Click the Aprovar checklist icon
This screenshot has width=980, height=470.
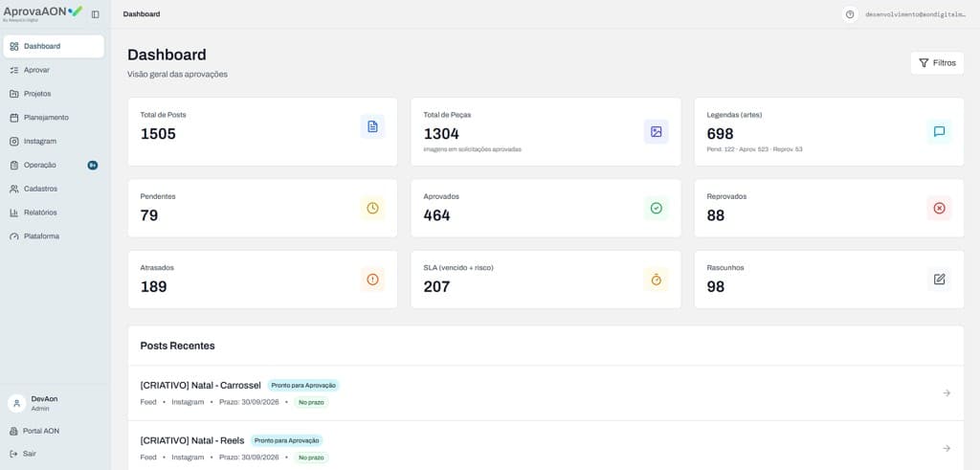[14, 70]
